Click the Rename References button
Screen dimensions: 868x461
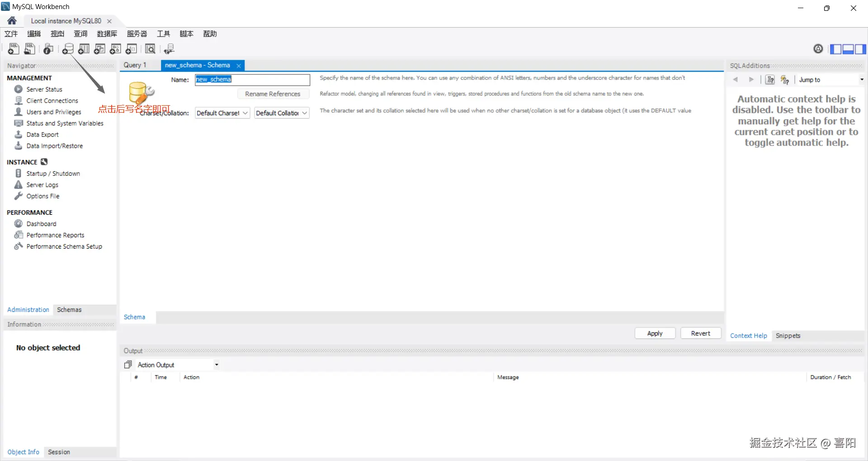pyautogui.click(x=273, y=94)
